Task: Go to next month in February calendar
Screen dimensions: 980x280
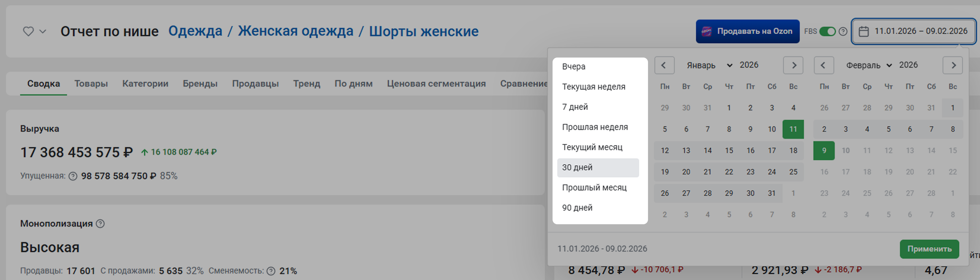Action: coord(953,65)
